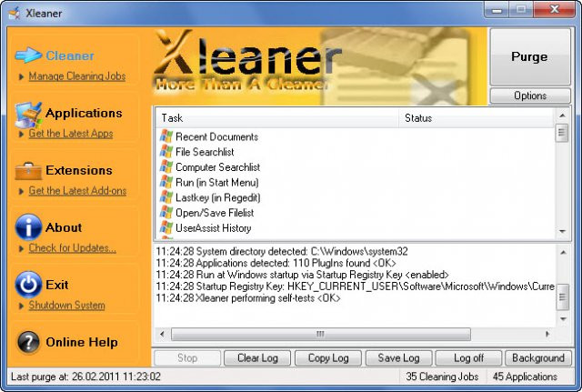Image resolution: width=582 pixels, height=392 pixels.
Task: Click the Xleaner performing self-tests log line
Action: pos(248,298)
